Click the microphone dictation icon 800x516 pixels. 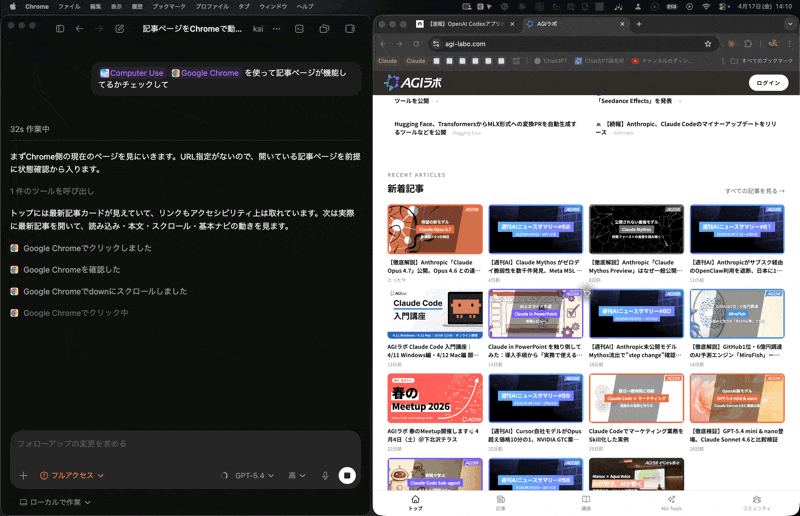[325, 476]
